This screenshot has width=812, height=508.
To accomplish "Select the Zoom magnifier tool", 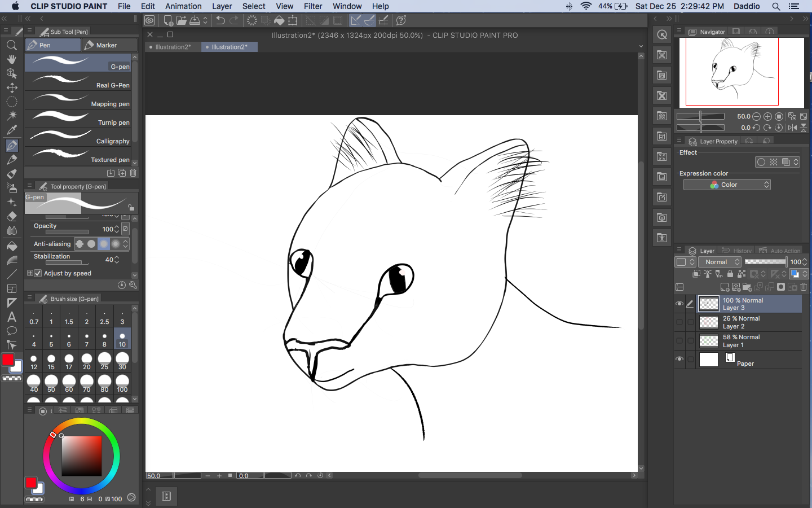I will pyautogui.click(x=11, y=45).
